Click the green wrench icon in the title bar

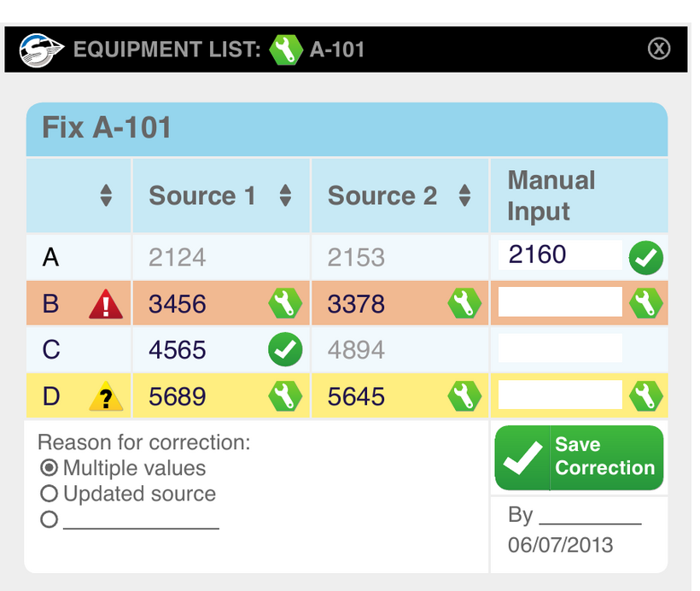(x=286, y=50)
